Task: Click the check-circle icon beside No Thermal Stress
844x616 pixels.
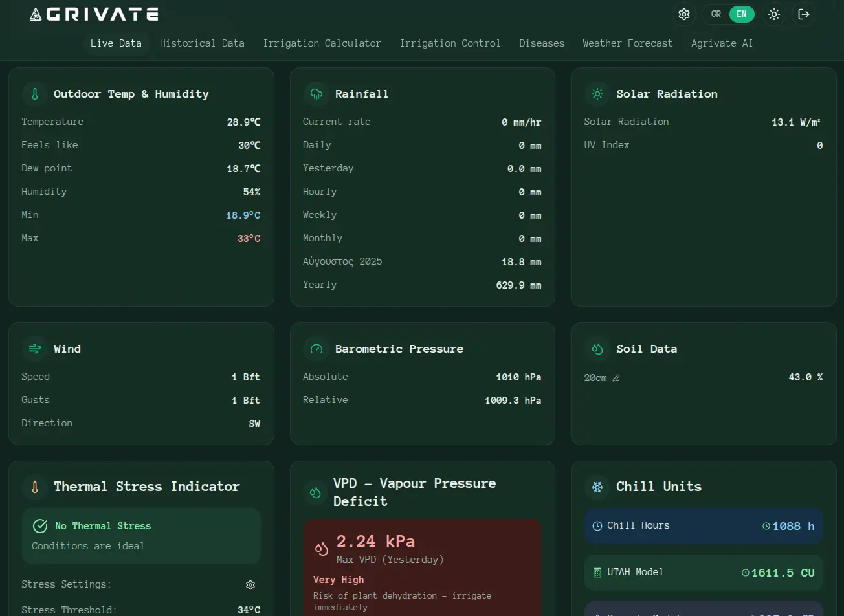Action: click(x=40, y=526)
